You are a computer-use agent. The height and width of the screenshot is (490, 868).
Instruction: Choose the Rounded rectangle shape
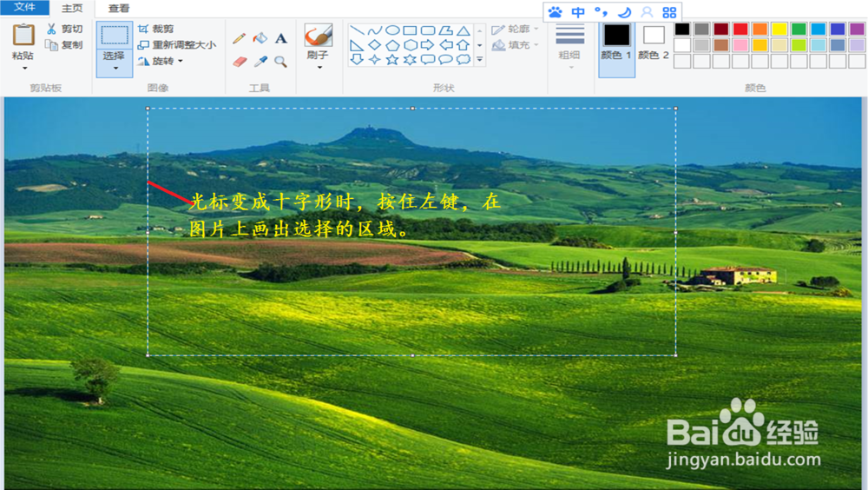tap(428, 30)
